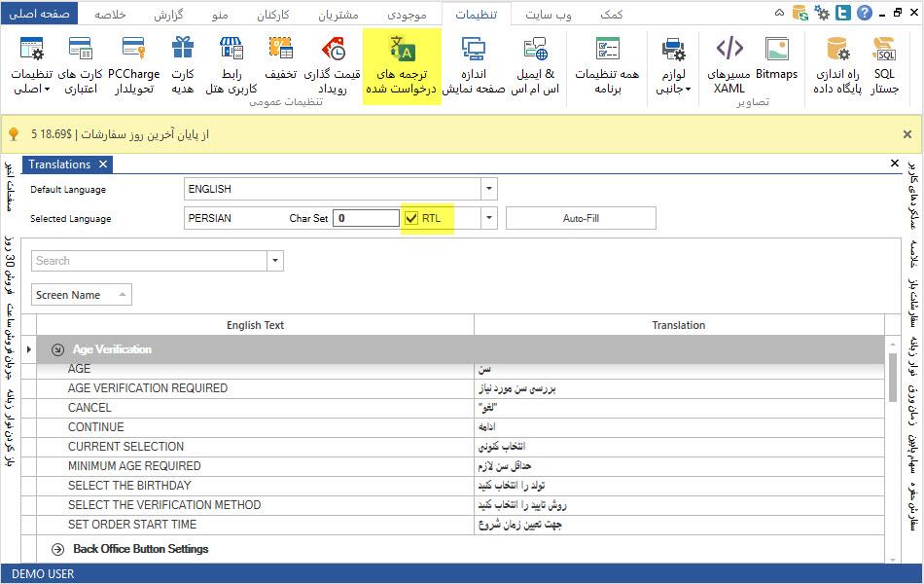This screenshot has height=584, width=924.
Task: Expand the Default Language ENGLISH dropdown
Action: (x=489, y=189)
